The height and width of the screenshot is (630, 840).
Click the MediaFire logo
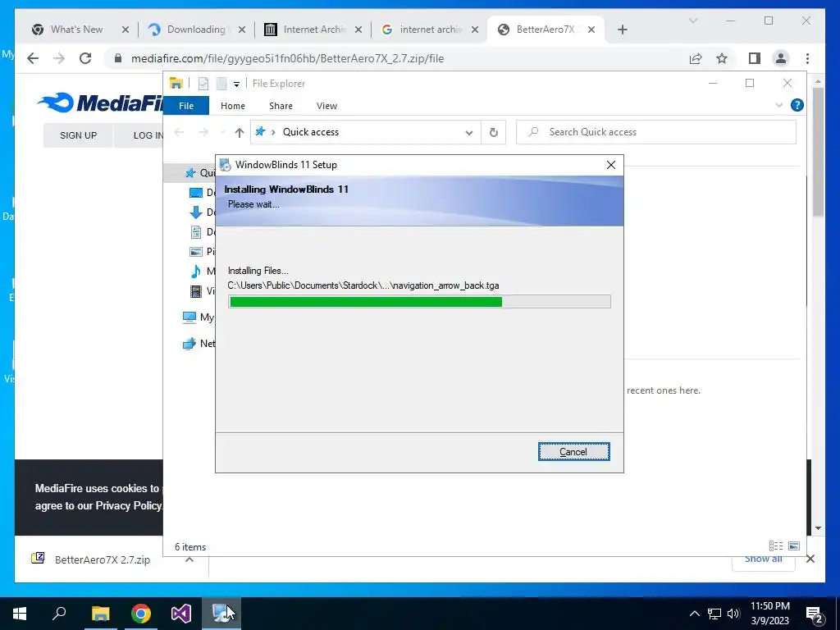[100, 102]
